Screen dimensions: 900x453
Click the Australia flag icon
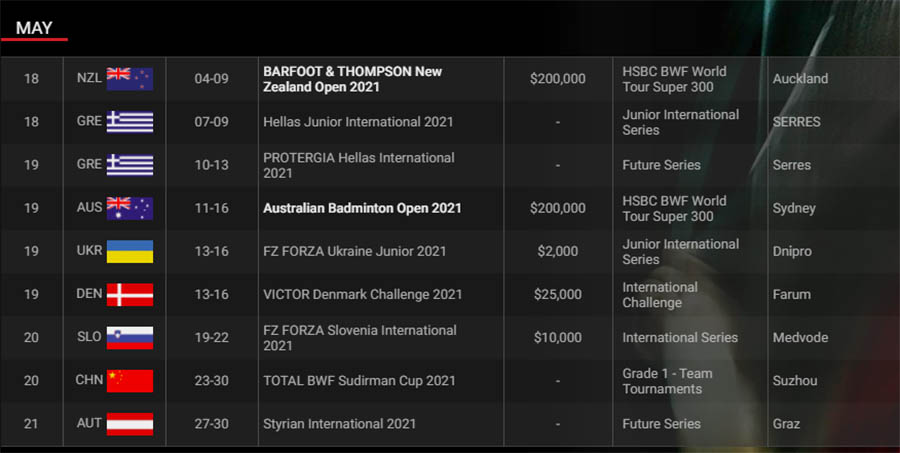pos(130,208)
